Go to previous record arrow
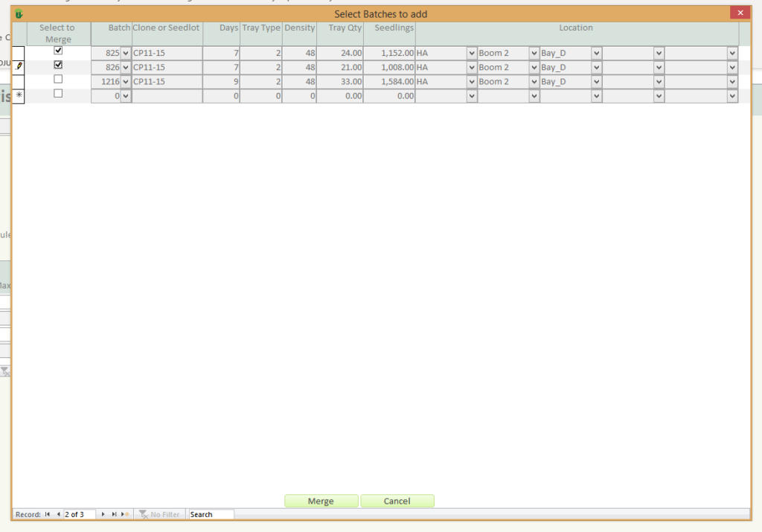This screenshot has height=532, width=762. tap(58, 514)
